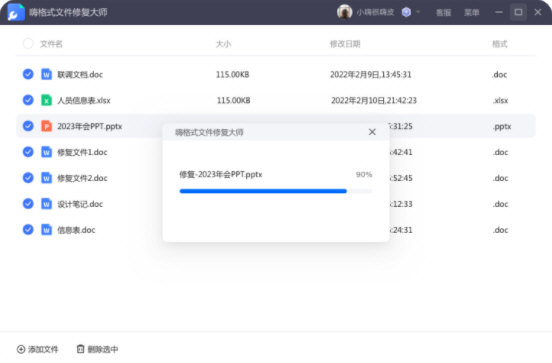Click the 115.00KB size of 联调文档.doc
Image resolution: width=552 pixels, height=363 pixels.
[233, 75]
